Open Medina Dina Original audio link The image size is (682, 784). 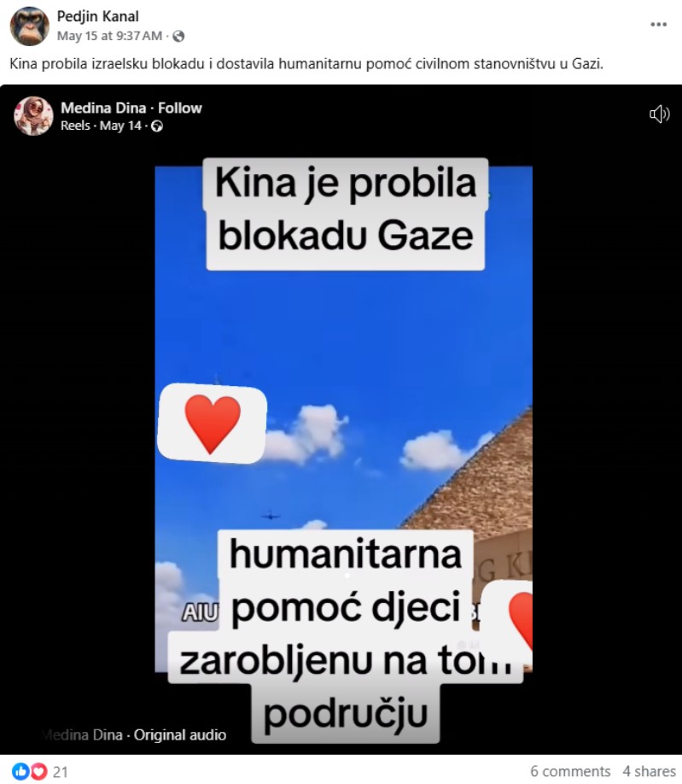click(133, 734)
